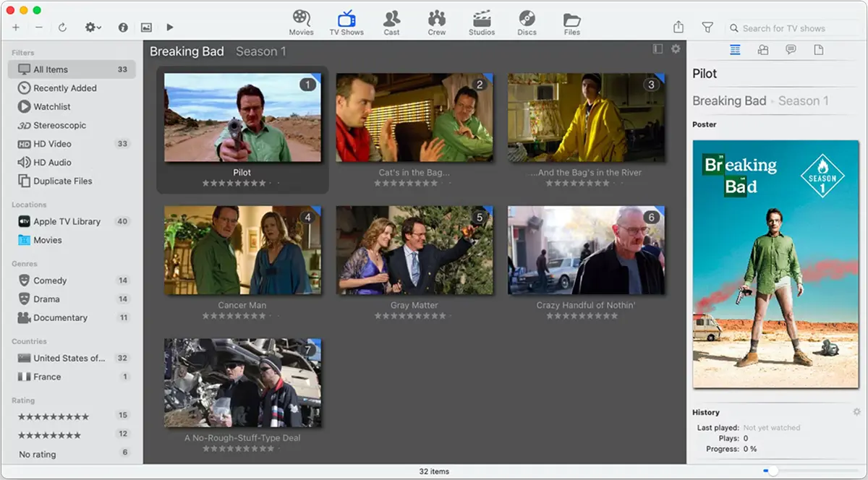Switch to the Studios section
Viewport: 868px width, 480px height.
(482, 22)
